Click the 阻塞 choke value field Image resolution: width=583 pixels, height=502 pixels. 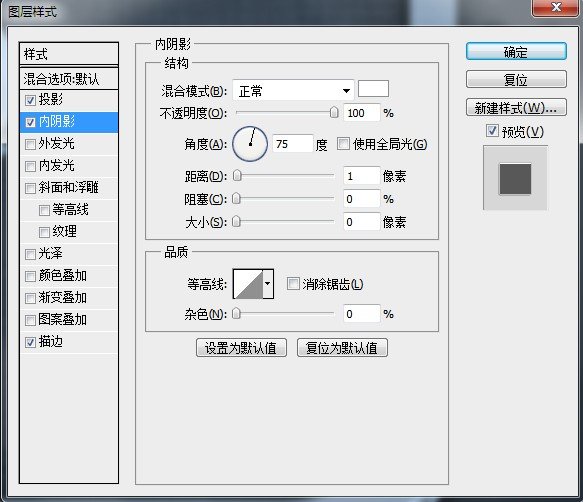point(362,199)
